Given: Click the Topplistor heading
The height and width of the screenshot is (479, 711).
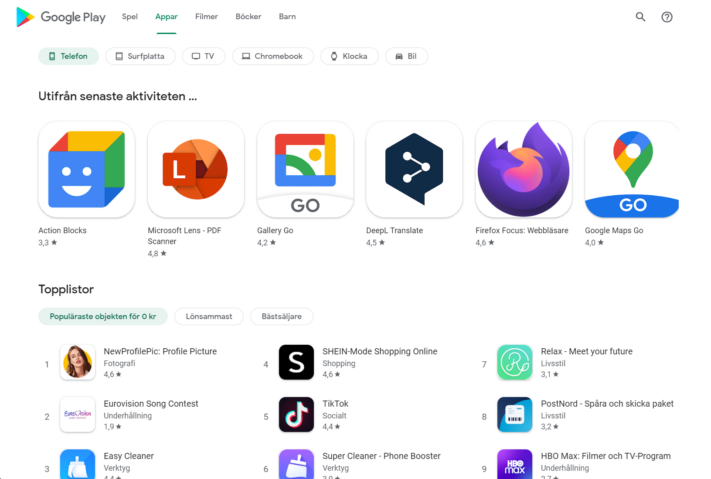Looking at the screenshot, I should [66, 289].
